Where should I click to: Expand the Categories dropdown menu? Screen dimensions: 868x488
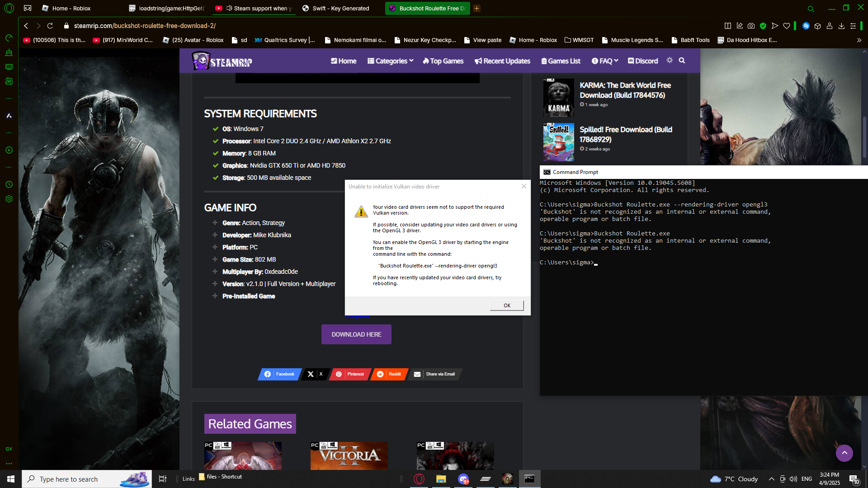pyautogui.click(x=390, y=61)
